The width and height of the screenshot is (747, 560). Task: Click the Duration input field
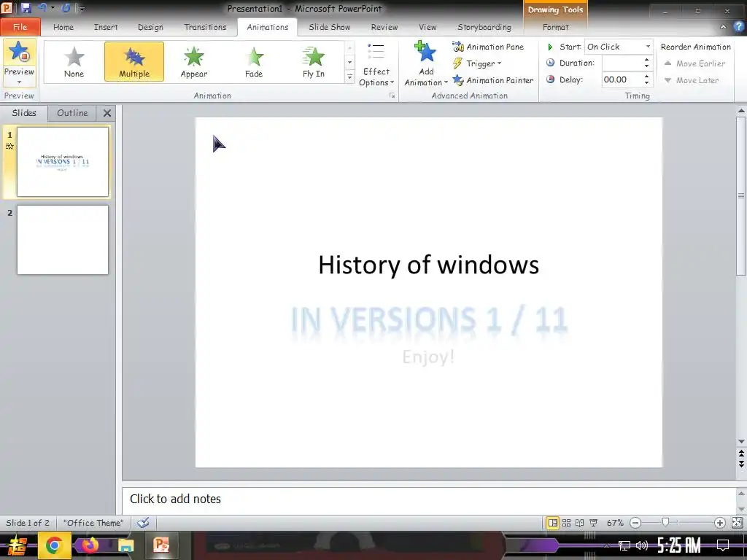[622, 63]
